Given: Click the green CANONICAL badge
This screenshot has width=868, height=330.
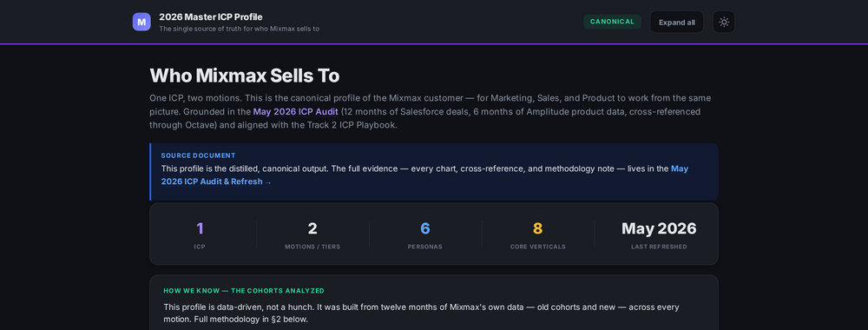Looking at the screenshot, I should click(612, 22).
